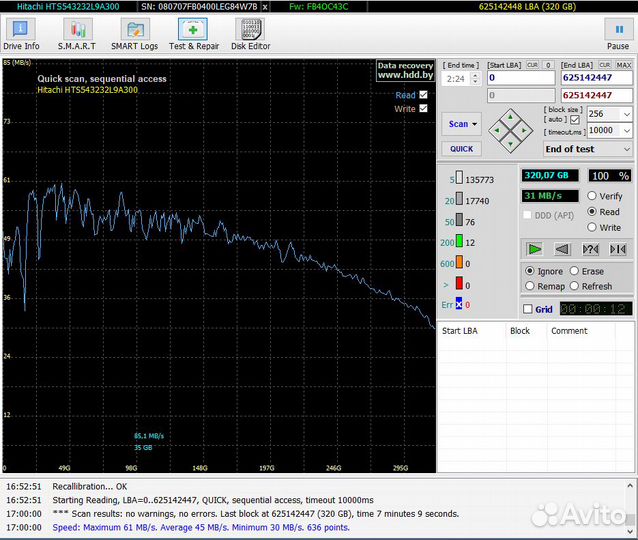Toggle the Write graph checkbox
This screenshot has width=638, height=540.
(423, 109)
